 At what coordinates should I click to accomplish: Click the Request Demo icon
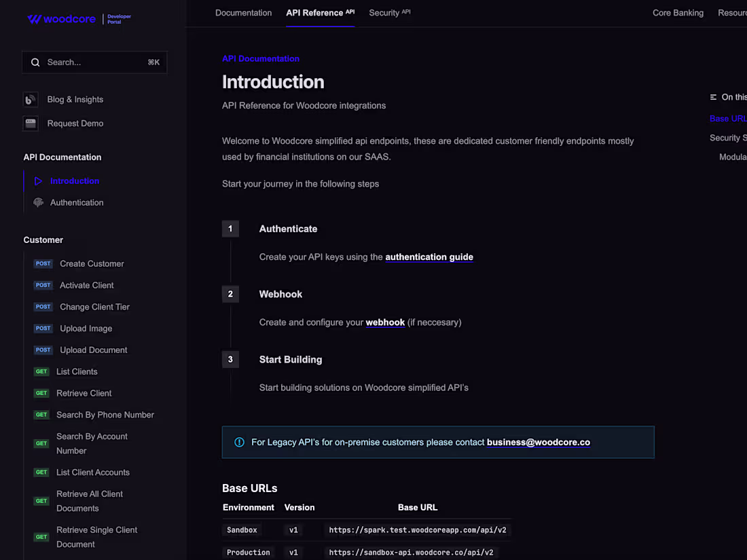coord(31,124)
